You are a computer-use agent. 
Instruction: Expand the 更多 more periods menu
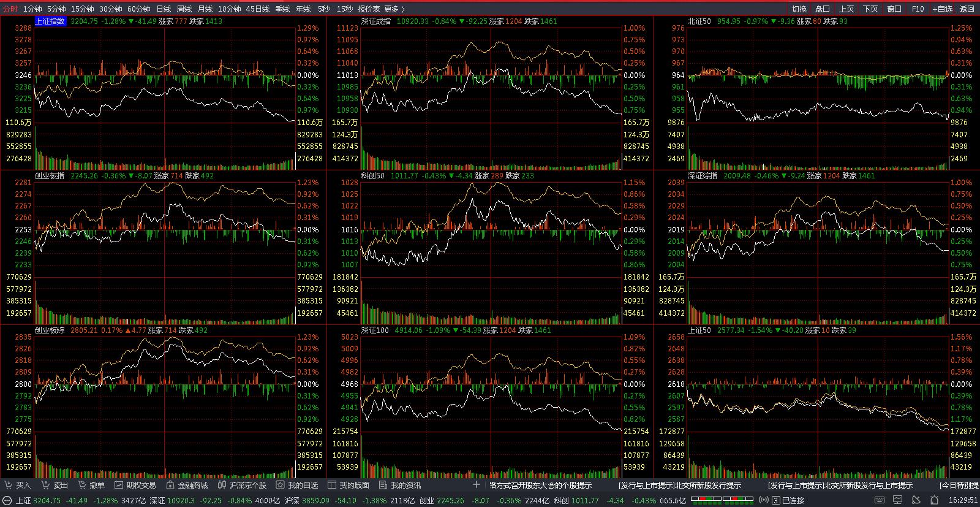(x=394, y=9)
